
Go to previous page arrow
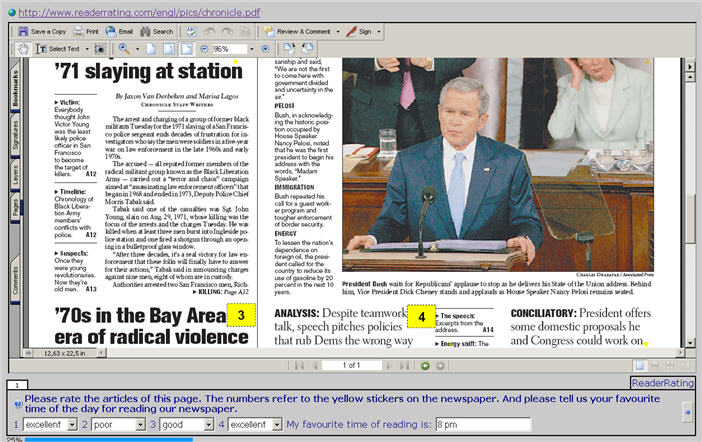tap(315, 365)
